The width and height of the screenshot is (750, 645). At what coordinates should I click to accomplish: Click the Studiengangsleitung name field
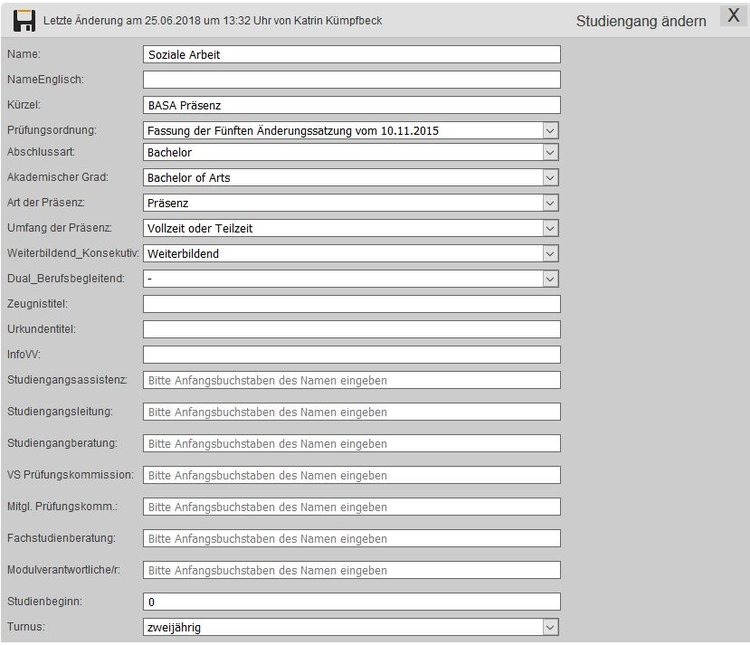click(x=351, y=412)
